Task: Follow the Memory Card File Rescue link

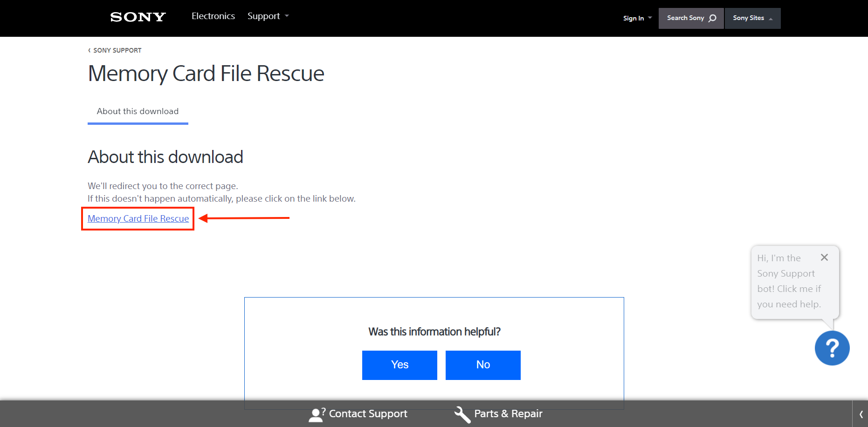Action: pos(138,218)
